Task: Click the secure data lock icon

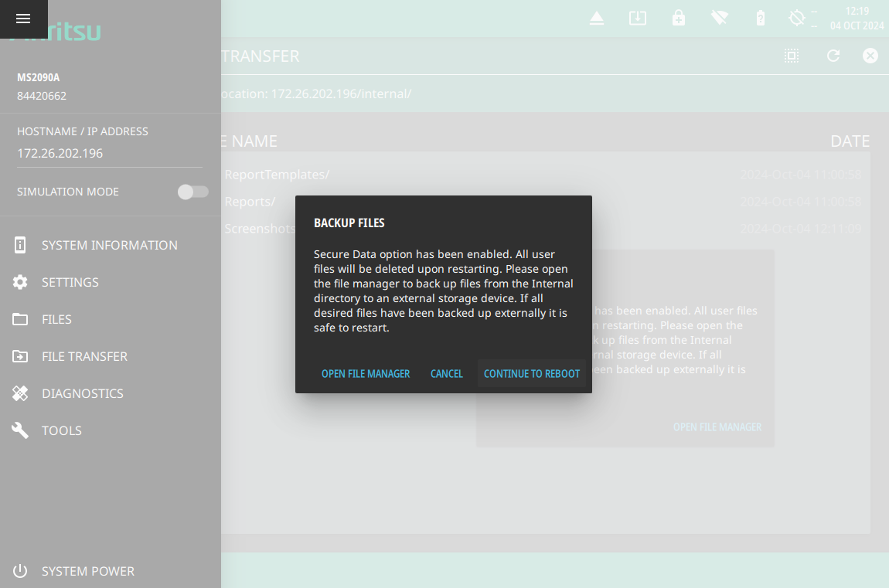Action: pos(678,19)
